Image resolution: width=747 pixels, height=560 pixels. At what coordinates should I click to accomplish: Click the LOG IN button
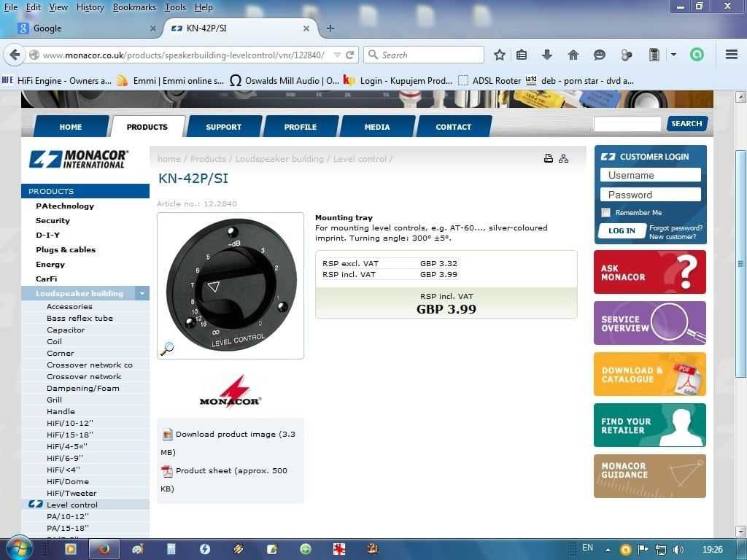point(622,230)
